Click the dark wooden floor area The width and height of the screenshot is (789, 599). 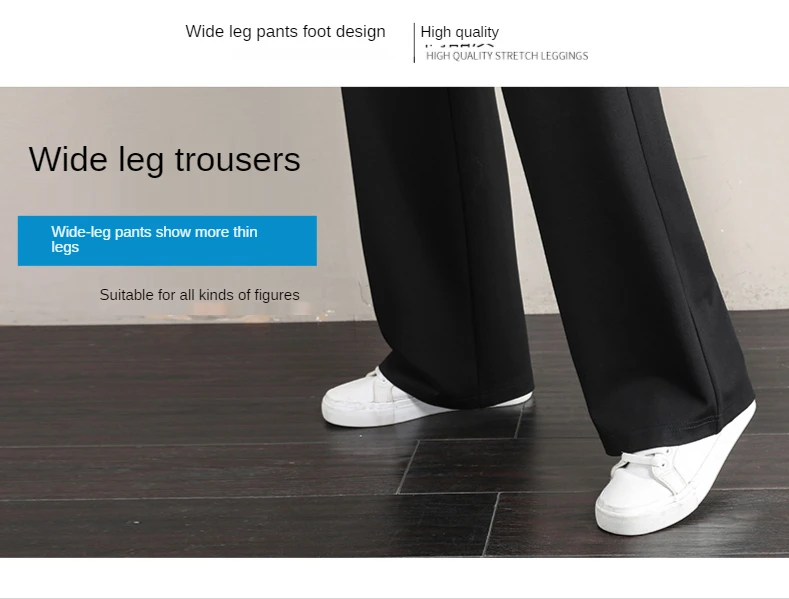pos(201,453)
